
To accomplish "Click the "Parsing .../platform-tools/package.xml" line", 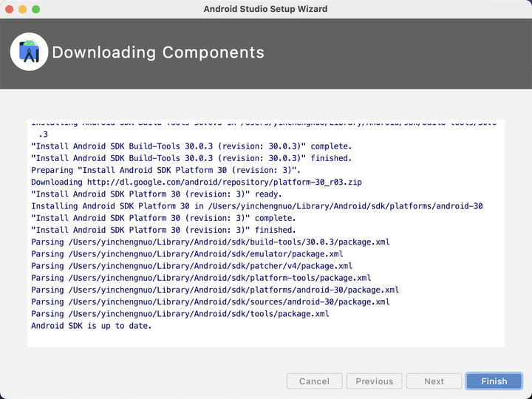I will click(201, 278).
